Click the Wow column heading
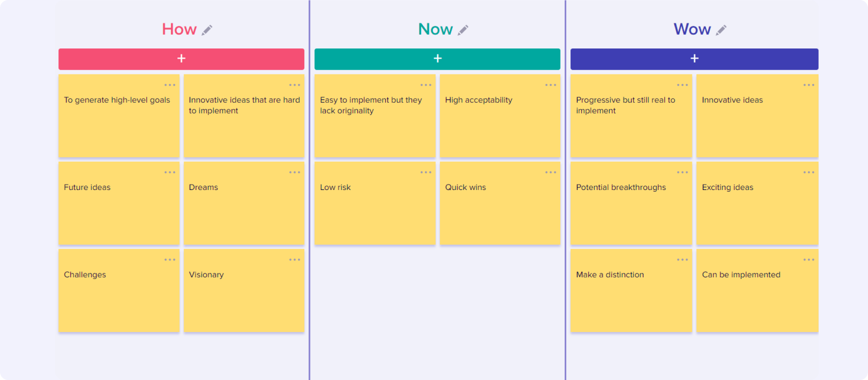The image size is (868, 380). click(x=692, y=29)
